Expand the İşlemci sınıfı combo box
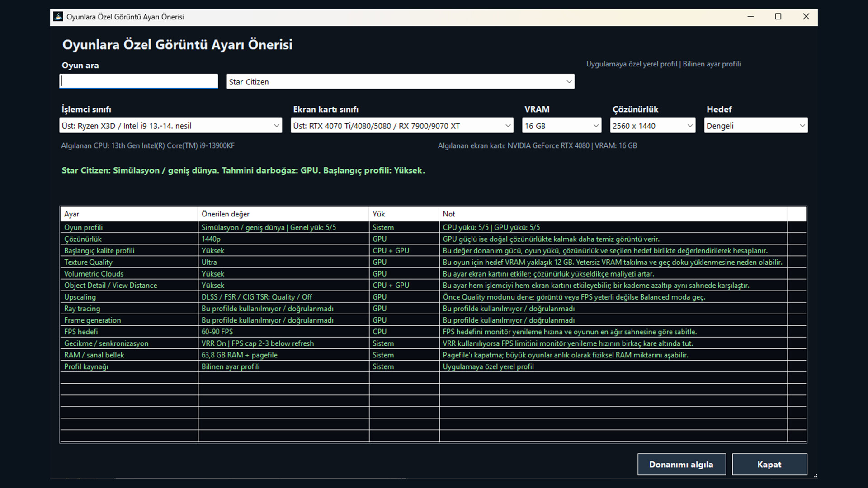Viewport: 868px width, 488px height. click(x=170, y=126)
